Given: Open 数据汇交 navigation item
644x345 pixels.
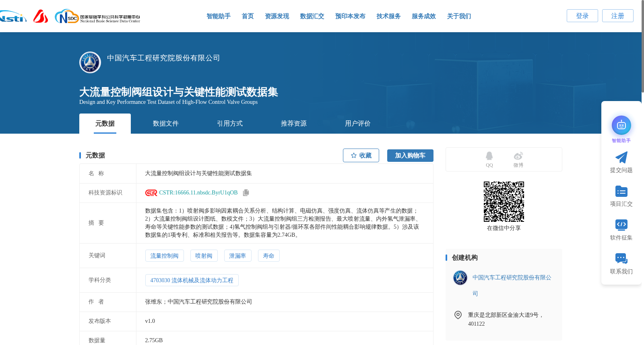Looking at the screenshot, I should click(x=312, y=16).
